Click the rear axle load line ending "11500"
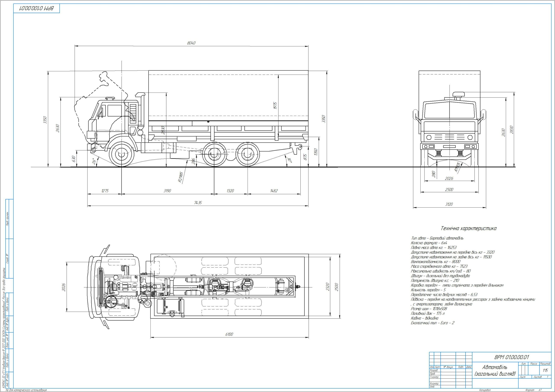The width and height of the screenshot is (555, 392). 451,257
